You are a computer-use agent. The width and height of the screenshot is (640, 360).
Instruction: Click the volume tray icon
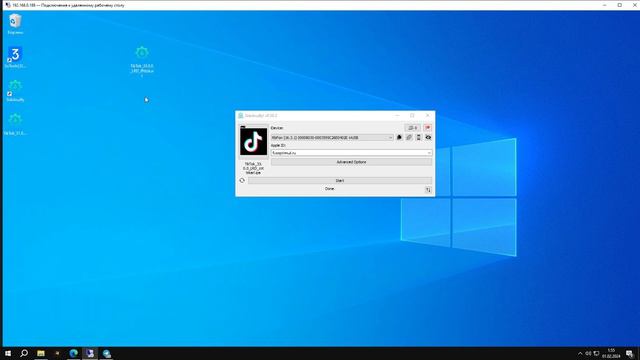coord(588,353)
